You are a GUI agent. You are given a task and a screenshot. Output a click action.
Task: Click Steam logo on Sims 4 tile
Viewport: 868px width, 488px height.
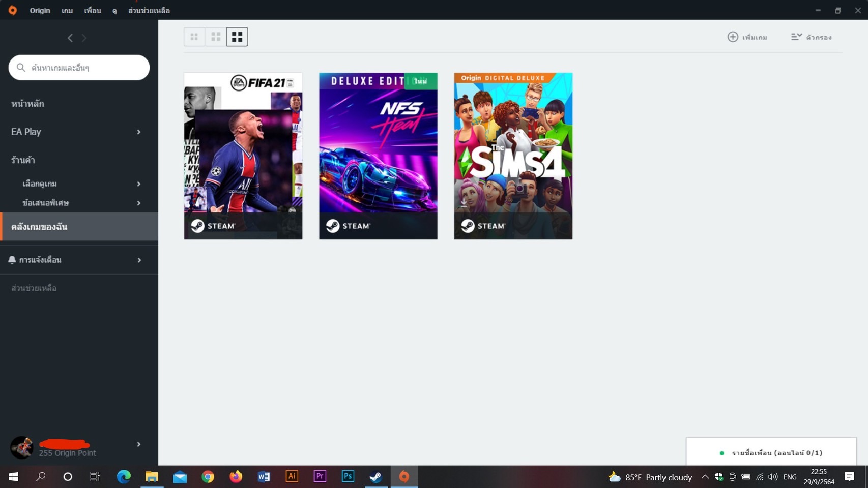(483, 226)
